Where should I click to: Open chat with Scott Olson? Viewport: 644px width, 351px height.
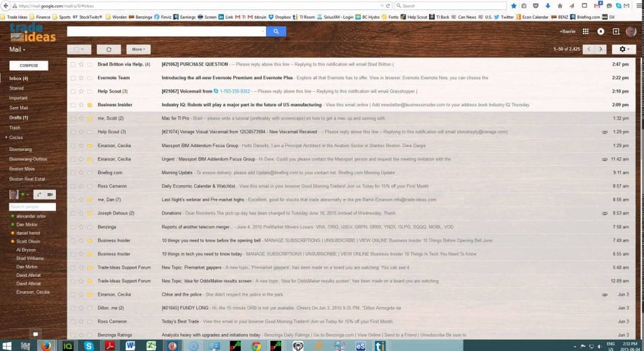[28, 242]
